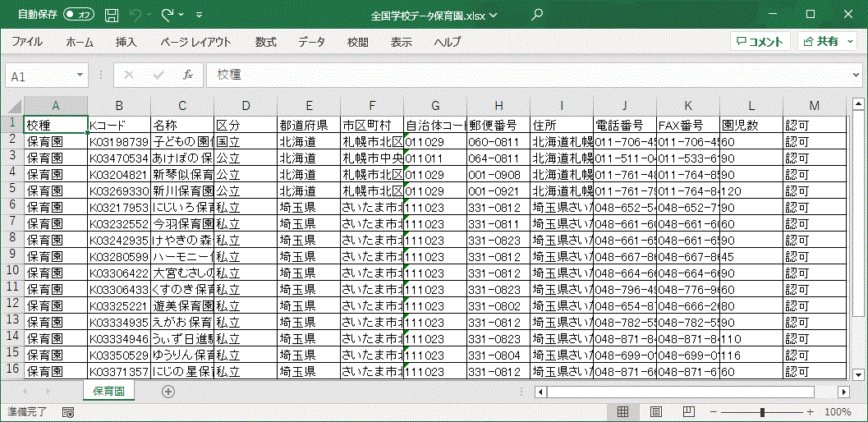Screen dimensions: 868x422
Task: Switch to Page Layout view icon
Action: (656, 412)
